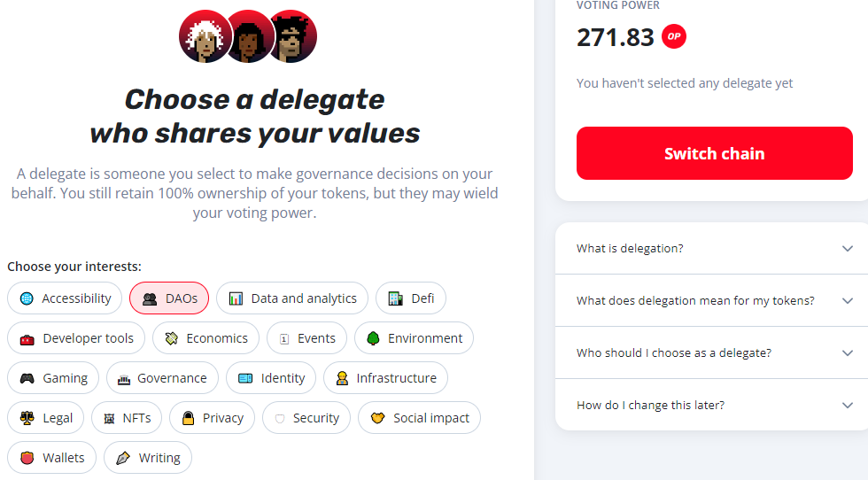Viewport: 868px width, 480px height.
Task: Choose the Developer tools interest
Action: (x=76, y=338)
